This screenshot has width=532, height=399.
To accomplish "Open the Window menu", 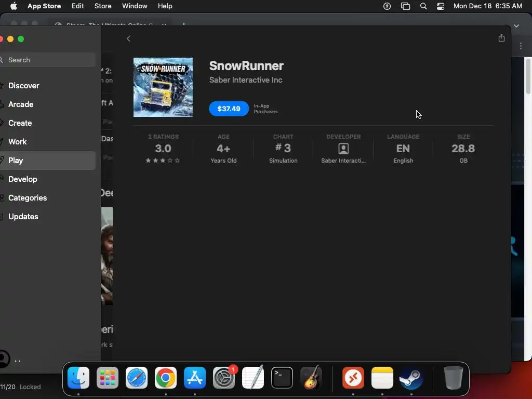I will tap(135, 6).
